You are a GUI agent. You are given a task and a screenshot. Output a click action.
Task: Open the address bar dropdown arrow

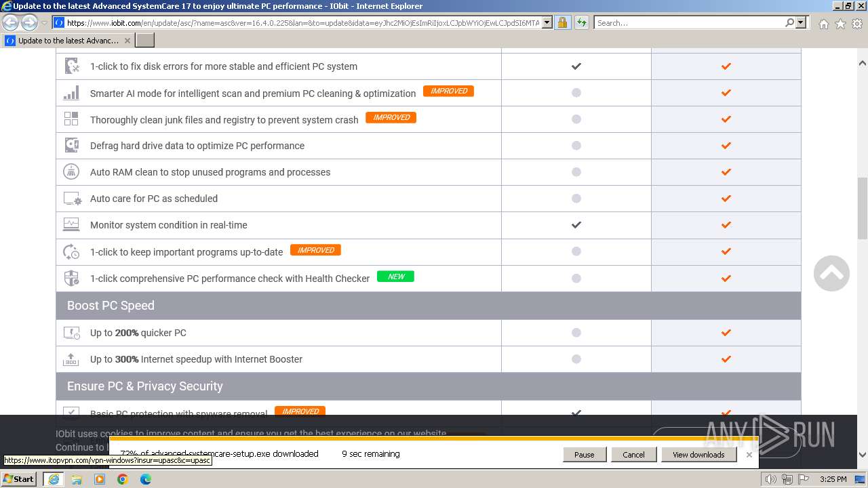[547, 22]
